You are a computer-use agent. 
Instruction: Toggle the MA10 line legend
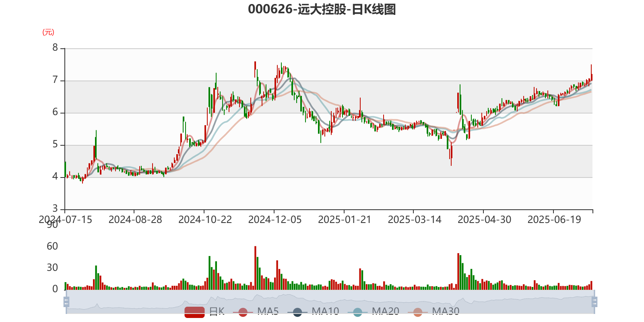313,312
